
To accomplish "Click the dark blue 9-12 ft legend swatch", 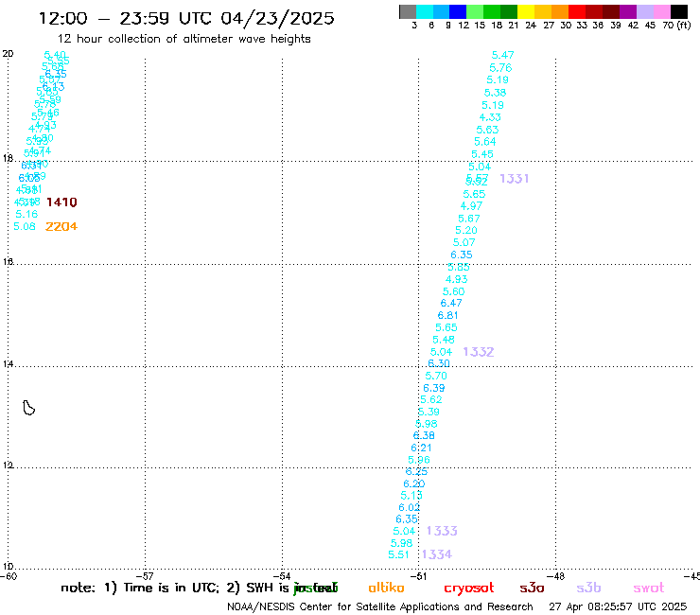I will 458,11.
